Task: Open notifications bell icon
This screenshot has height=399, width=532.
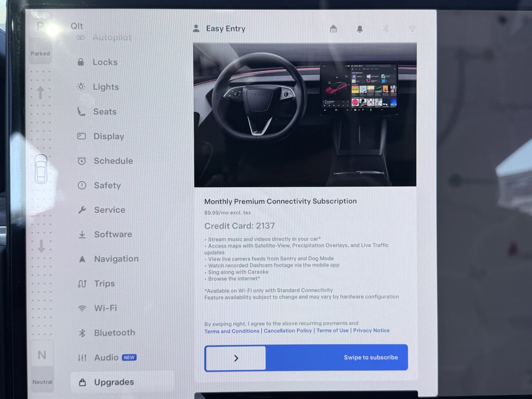Action: pos(360,29)
